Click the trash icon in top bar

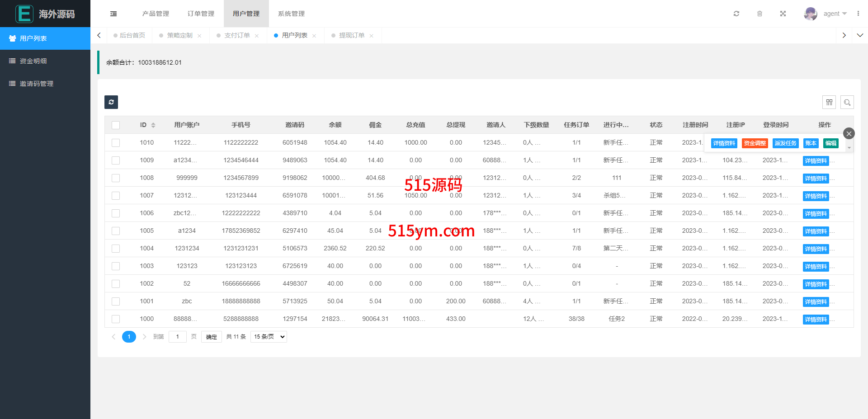pos(759,14)
